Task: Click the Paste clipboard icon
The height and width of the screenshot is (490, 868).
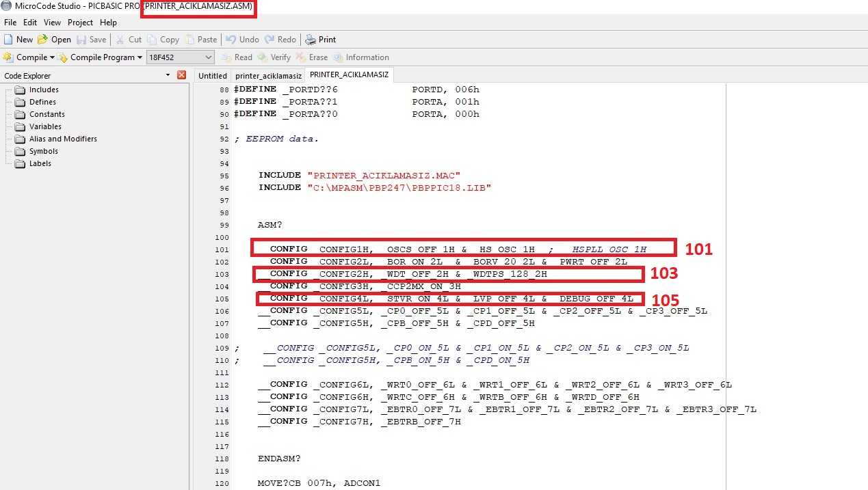Action: tap(189, 40)
